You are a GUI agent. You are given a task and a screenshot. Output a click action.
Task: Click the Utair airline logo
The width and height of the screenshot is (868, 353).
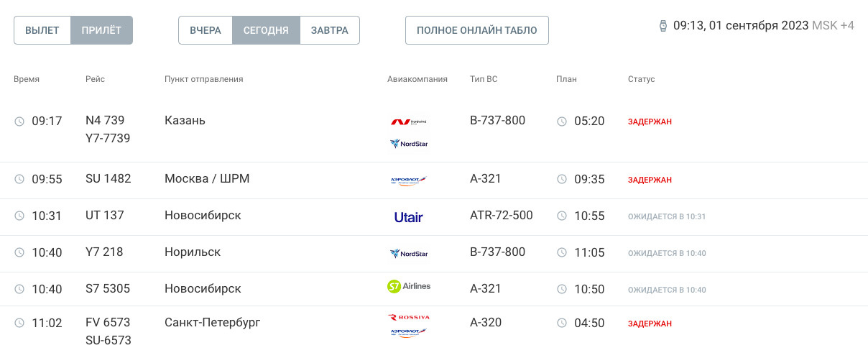408,217
